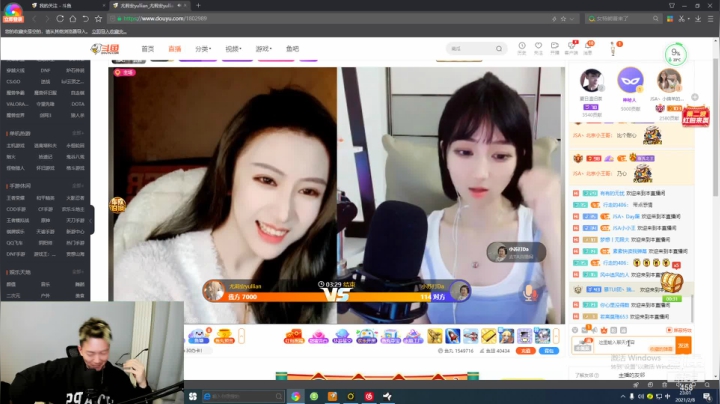
Task: Open Windows Start menu
Action: (x=193, y=396)
